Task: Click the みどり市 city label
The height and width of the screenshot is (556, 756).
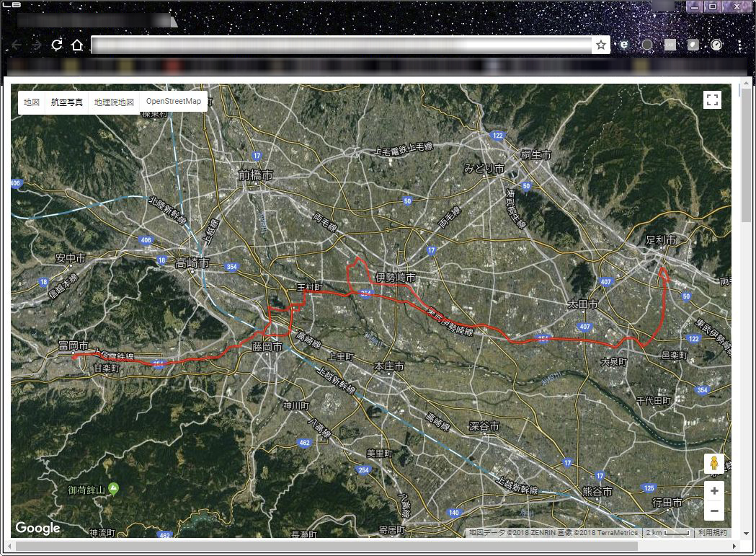Action: pos(484,169)
